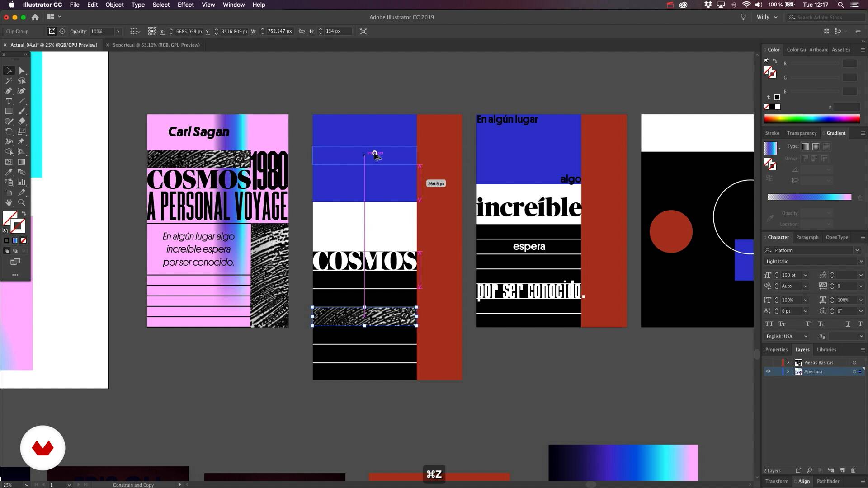Open the Object menu
This screenshot has width=868, height=488.
click(x=114, y=5)
